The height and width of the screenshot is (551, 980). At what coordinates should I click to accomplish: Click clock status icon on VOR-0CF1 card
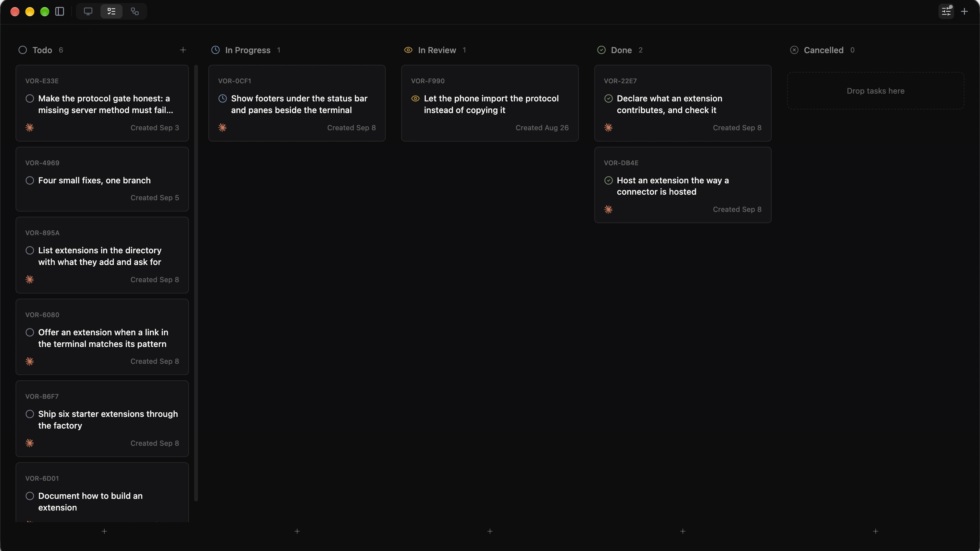pos(223,98)
